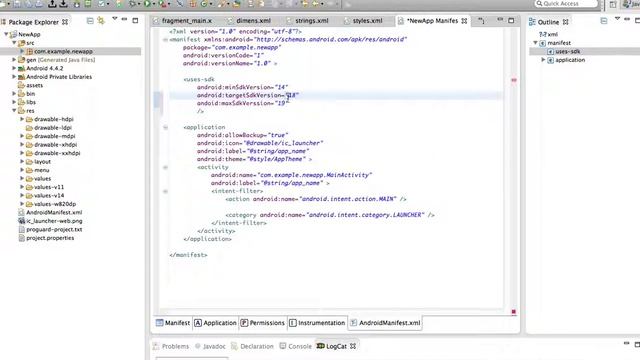Click the download arrow toolbar icon
The width and height of the screenshot is (640, 360).
click(64, 4)
